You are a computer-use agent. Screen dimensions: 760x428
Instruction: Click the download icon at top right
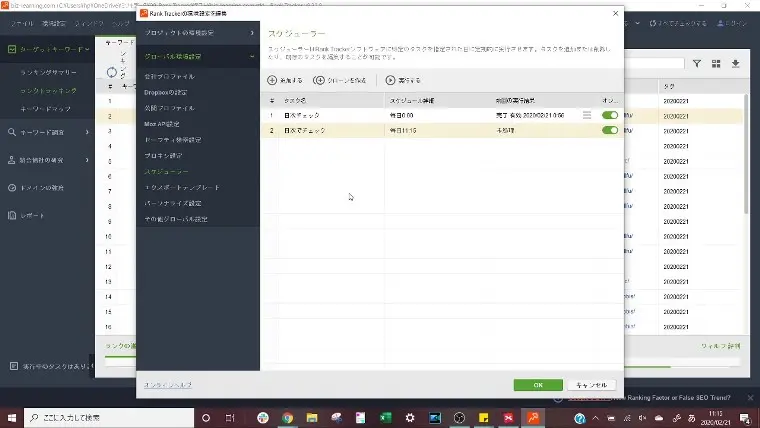pyautogui.click(x=736, y=63)
